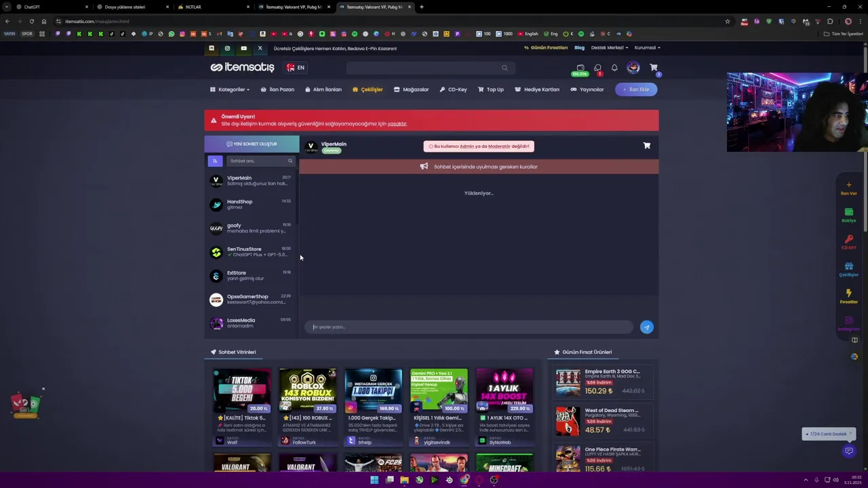
Task: Click the sort conversations button
Action: coord(215,161)
